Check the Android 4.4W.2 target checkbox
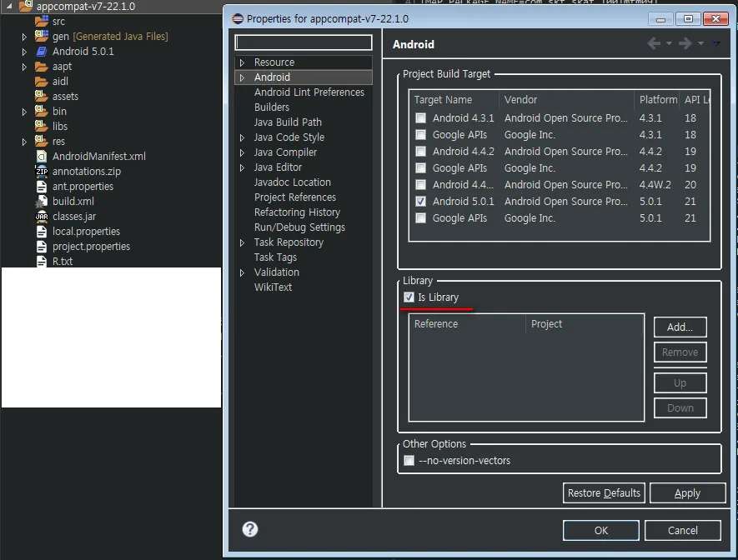 point(421,185)
